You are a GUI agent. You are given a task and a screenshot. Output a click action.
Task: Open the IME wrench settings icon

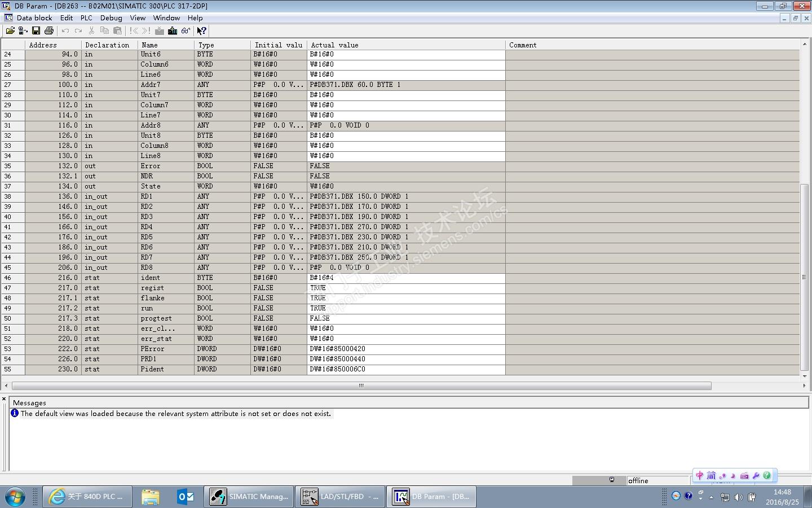point(756,476)
